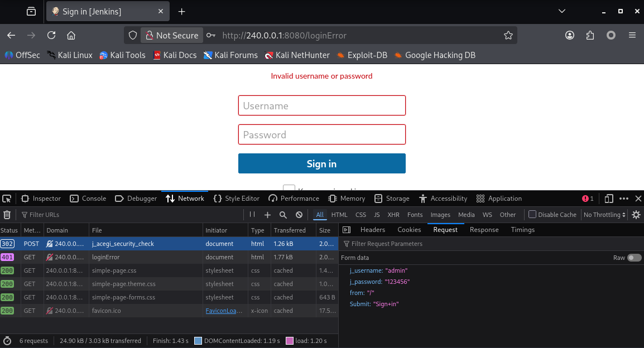Viewport: 644px width, 348px height.
Task: Open the network search magnifier
Action: coord(283,215)
